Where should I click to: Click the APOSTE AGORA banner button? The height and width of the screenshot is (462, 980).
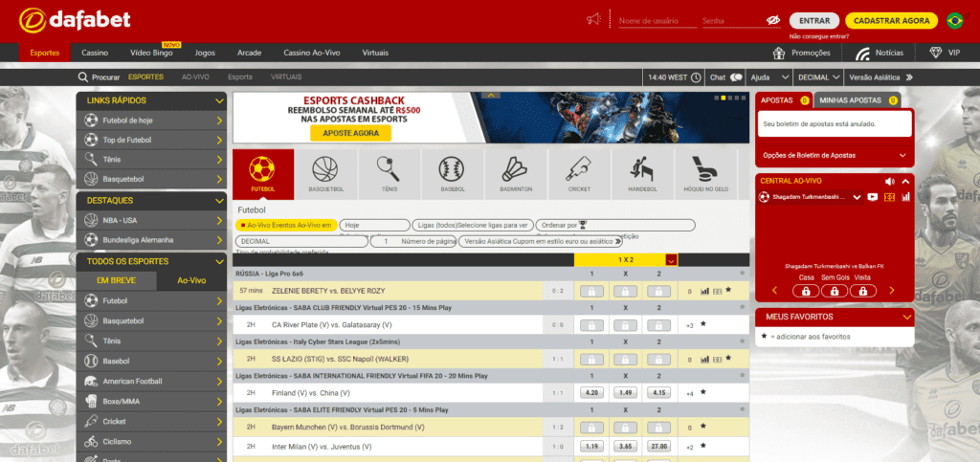(x=350, y=133)
